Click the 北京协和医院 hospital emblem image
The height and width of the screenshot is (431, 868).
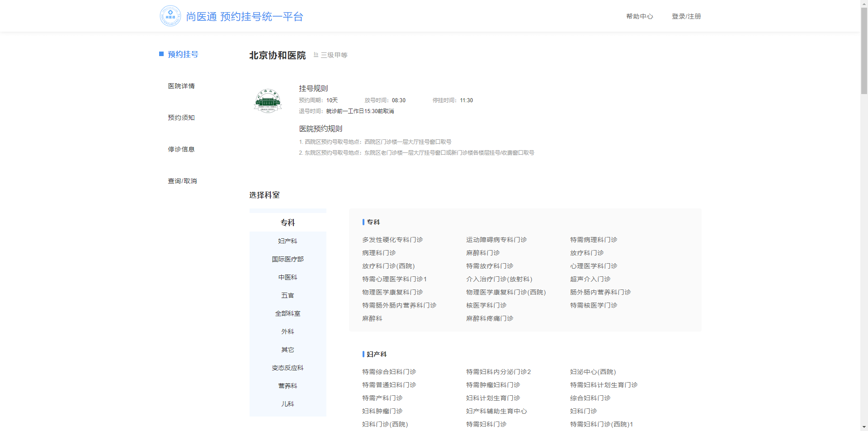pos(268,101)
